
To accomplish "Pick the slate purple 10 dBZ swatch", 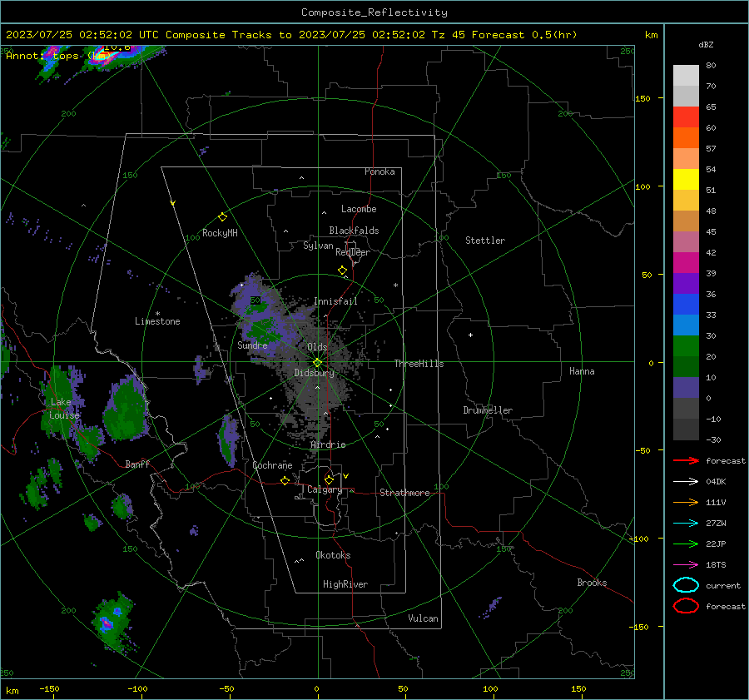I will tap(686, 388).
